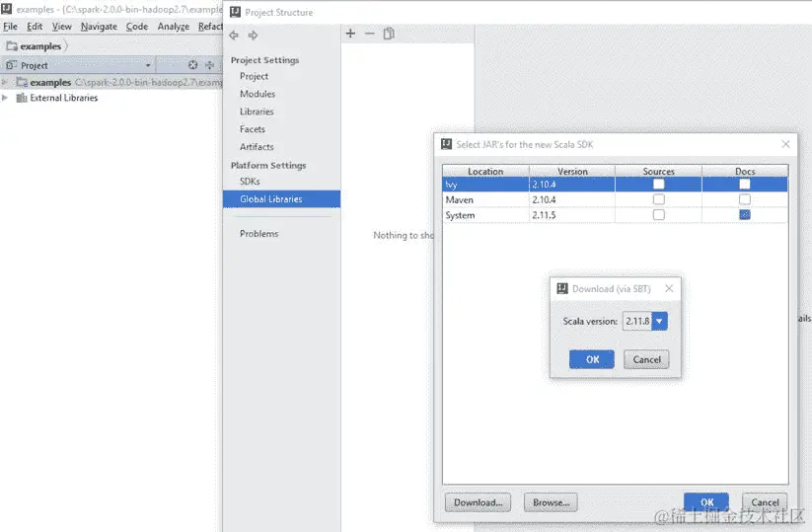Click the forward arrow in Project Structure
This screenshot has height=532, width=812.
point(253,36)
